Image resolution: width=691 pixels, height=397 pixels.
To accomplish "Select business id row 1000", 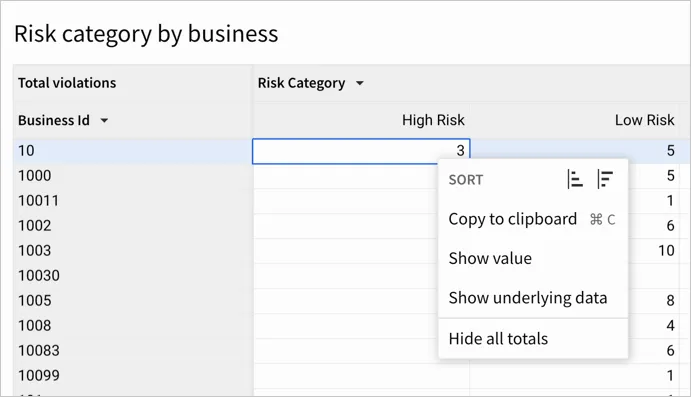I will (x=133, y=176).
